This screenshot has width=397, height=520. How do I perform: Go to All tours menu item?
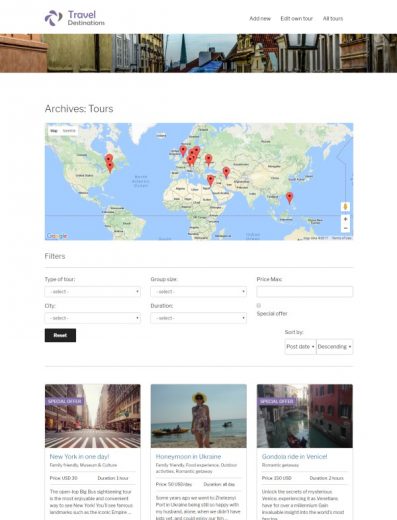333,18
